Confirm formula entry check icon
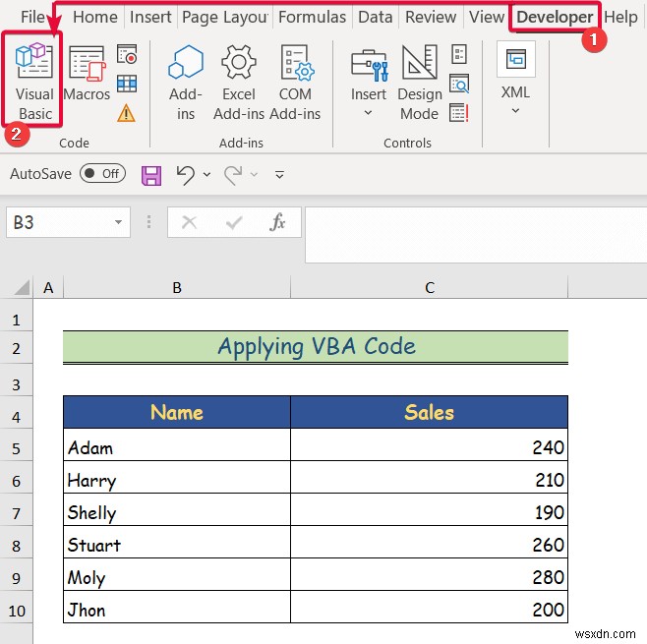This screenshot has width=647, height=644. pos(234,223)
